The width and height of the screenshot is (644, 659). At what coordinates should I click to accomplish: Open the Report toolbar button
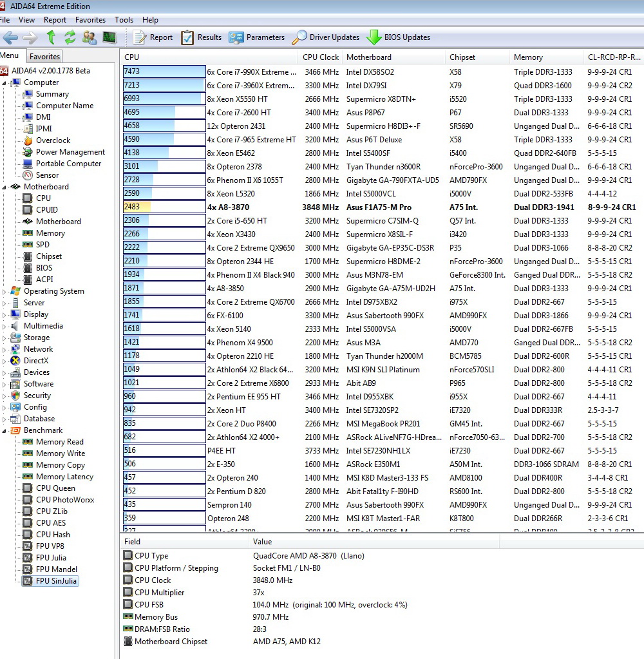click(153, 37)
